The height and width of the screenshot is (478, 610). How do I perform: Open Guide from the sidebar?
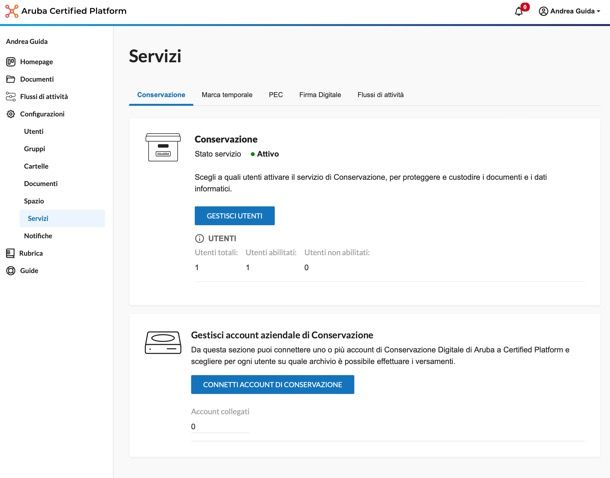tap(29, 271)
